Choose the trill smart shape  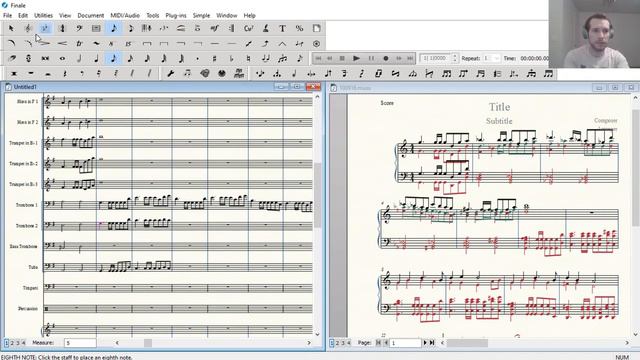point(79,43)
